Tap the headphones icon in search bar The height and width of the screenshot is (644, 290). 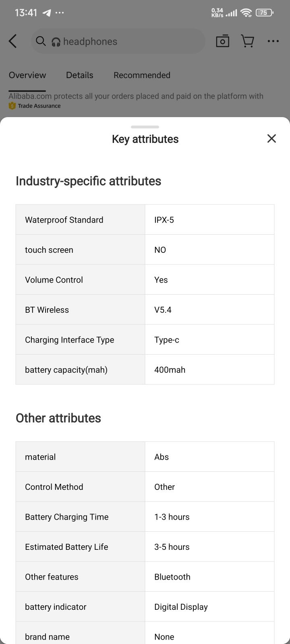(x=56, y=42)
